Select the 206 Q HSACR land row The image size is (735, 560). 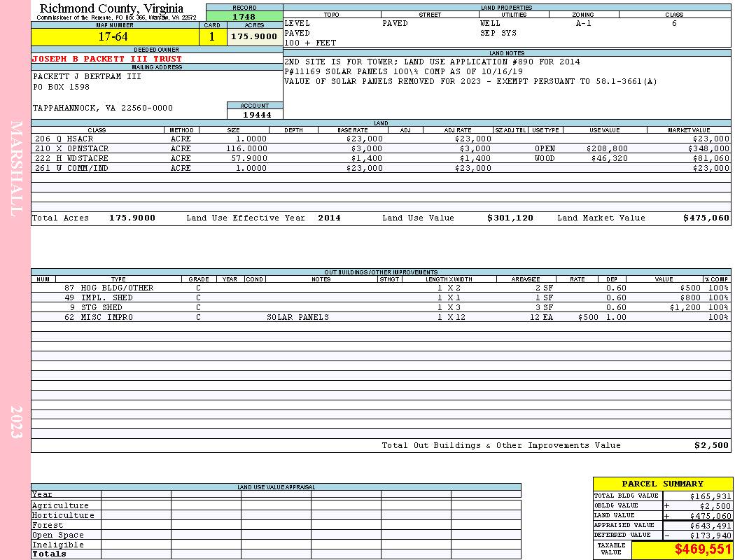[381, 139]
